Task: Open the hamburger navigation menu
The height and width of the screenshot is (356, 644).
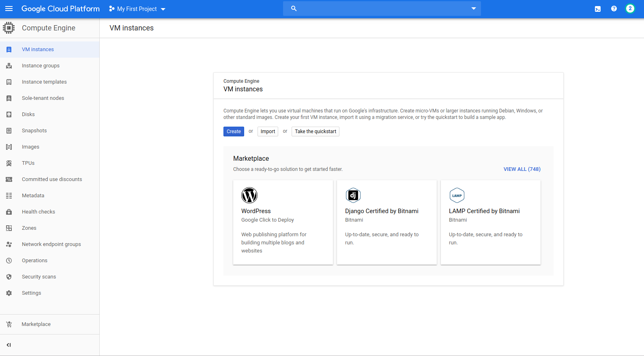Action: (x=9, y=9)
